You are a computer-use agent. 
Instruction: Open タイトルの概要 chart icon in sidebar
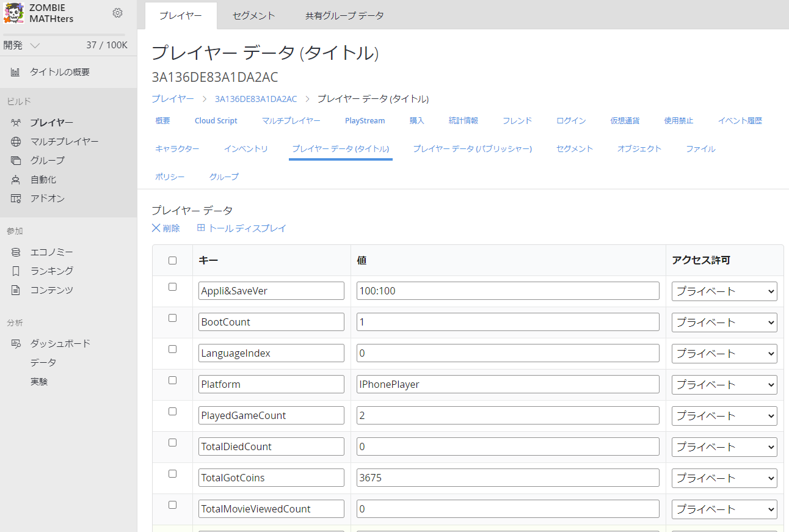(x=15, y=72)
